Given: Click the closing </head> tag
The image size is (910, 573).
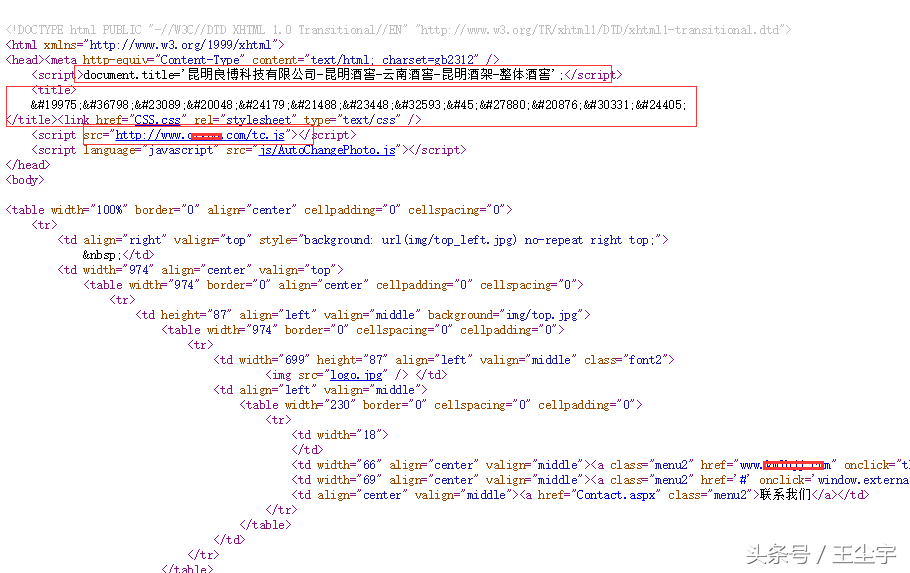Looking at the screenshot, I should pyautogui.click(x=28, y=165).
